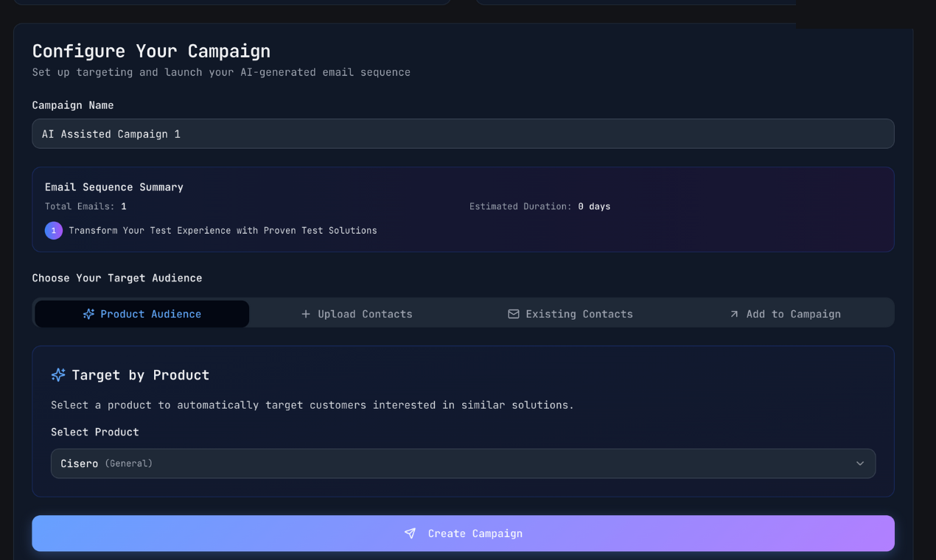Click the Total Emails count

pyautogui.click(x=124, y=206)
